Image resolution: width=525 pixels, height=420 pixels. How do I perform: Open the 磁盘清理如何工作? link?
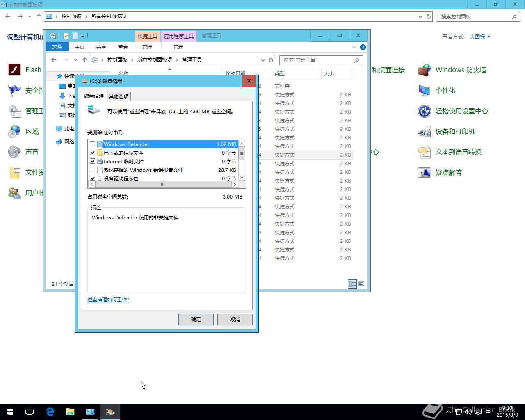(x=108, y=300)
